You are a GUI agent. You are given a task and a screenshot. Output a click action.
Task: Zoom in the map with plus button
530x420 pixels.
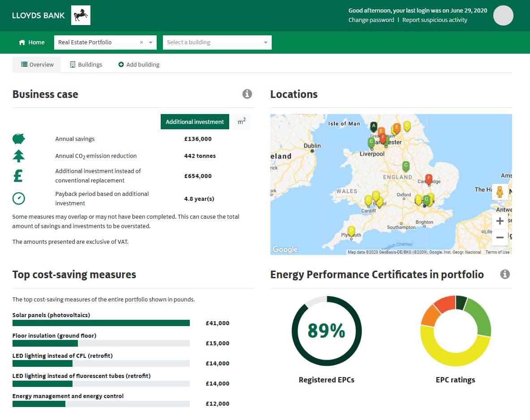point(500,221)
